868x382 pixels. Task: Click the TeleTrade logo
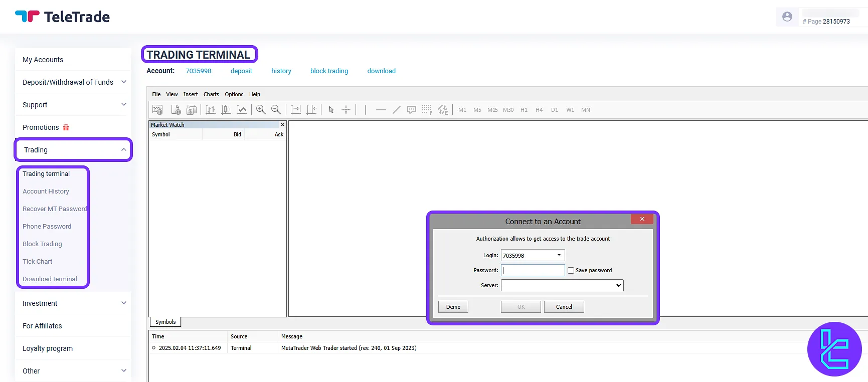coord(62,17)
